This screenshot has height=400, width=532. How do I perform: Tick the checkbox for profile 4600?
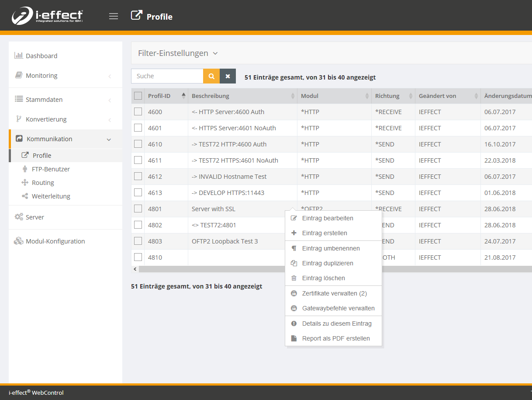138,112
